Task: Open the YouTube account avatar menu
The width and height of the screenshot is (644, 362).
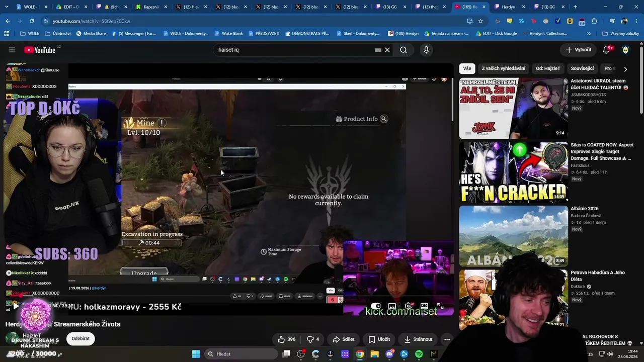Action: [x=626, y=50]
